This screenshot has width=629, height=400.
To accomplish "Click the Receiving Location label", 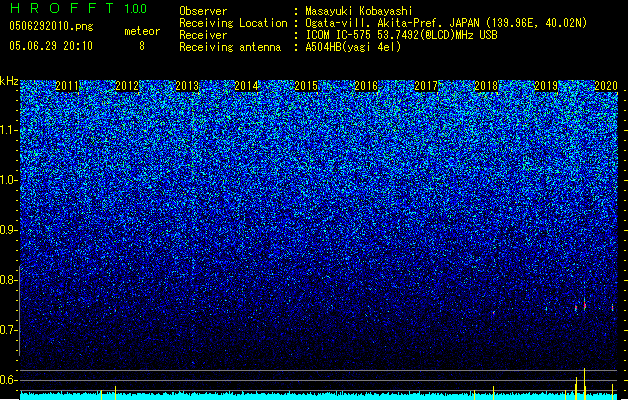I will [x=233, y=23].
